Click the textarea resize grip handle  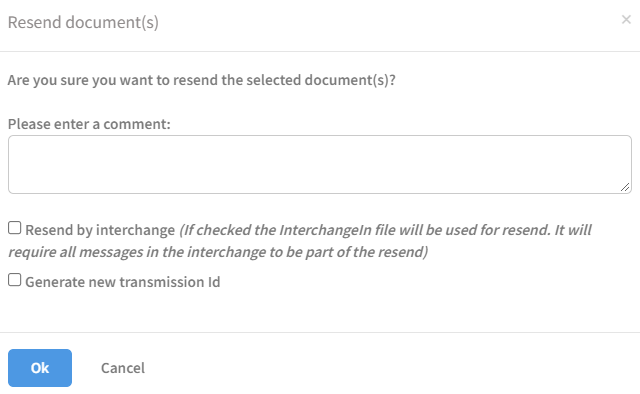point(625,187)
